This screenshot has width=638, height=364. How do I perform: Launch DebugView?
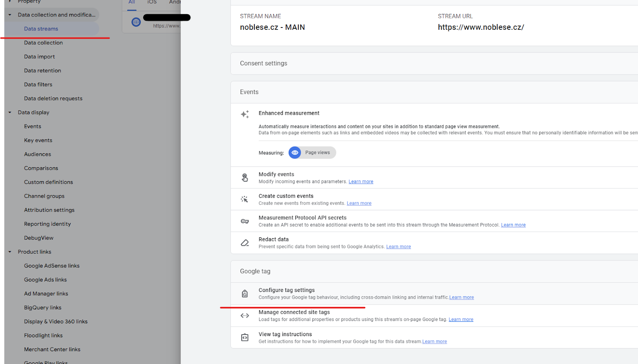coord(39,238)
